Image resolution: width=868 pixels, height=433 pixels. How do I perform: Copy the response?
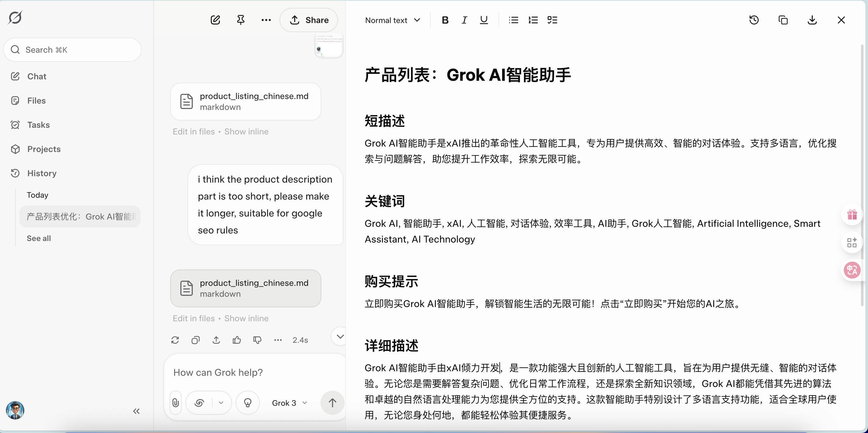coord(195,340)
